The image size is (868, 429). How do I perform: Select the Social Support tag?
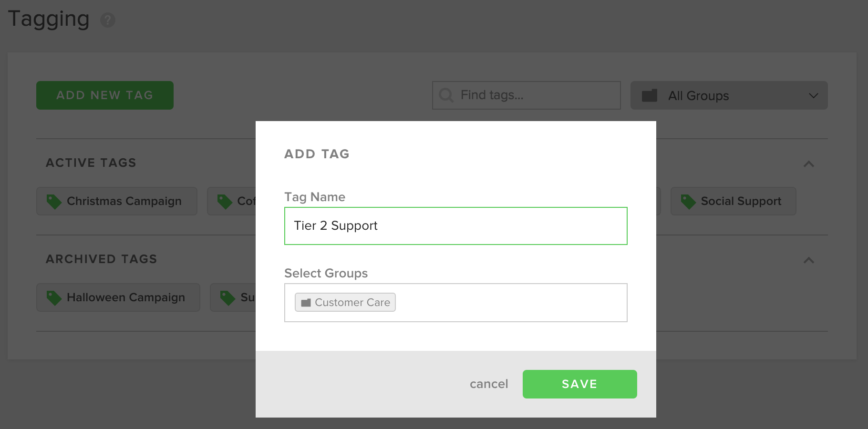733,201
